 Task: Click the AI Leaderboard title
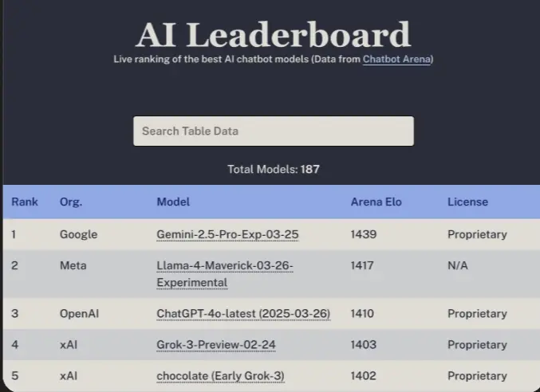[x=273, y=35]
